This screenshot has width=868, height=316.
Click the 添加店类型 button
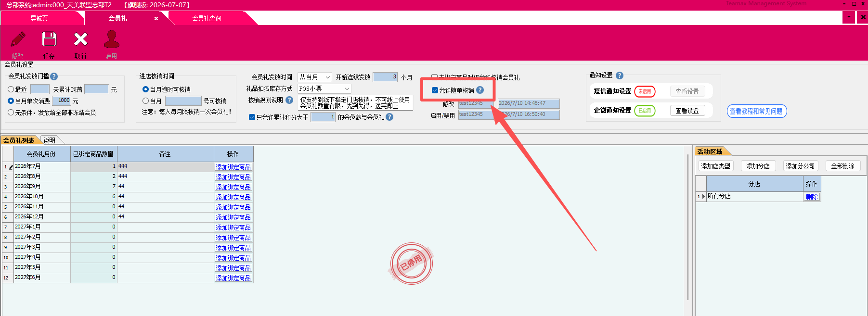(x=716, y=166)
